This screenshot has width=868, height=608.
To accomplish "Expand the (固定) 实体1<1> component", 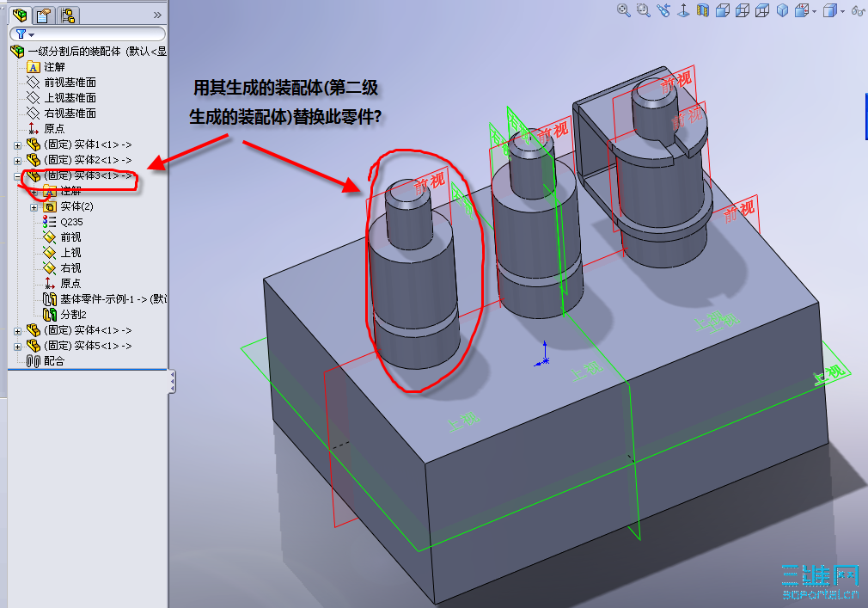I will click(18, 145).
